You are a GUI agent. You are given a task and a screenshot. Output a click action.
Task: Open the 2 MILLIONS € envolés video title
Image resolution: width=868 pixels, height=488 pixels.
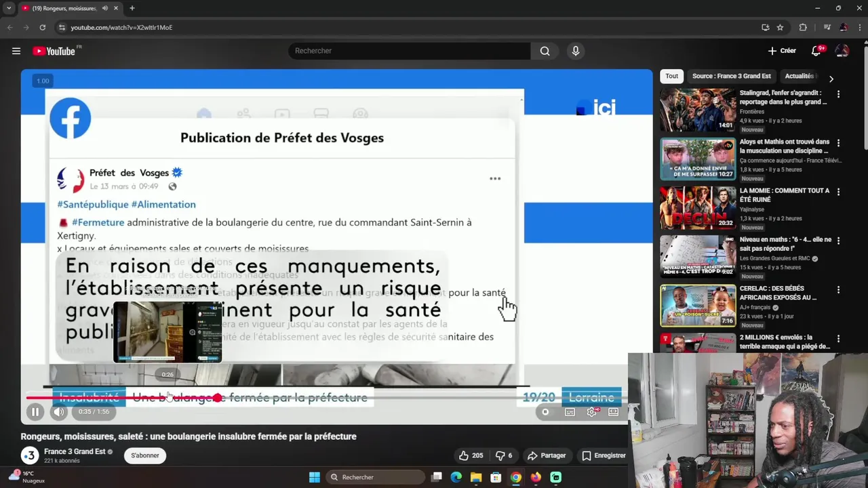[785, 342]
